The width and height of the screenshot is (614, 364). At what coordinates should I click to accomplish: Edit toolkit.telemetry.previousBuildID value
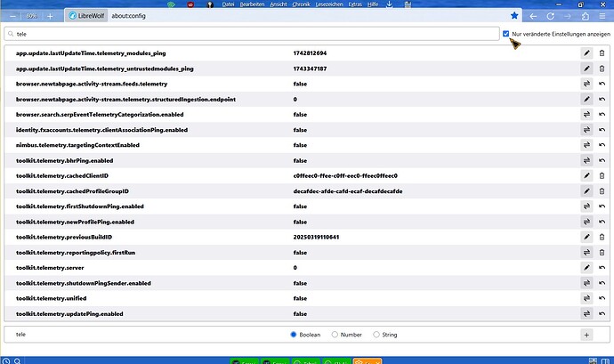586,237
